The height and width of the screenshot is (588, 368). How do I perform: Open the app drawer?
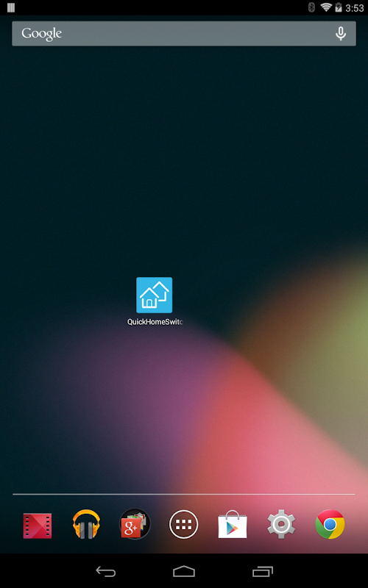coord(183,524)
